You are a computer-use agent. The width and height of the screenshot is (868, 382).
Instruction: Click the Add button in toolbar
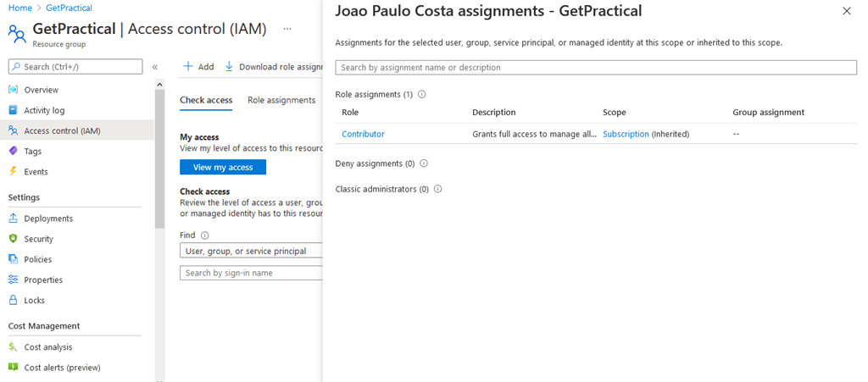tap(198, 66)
